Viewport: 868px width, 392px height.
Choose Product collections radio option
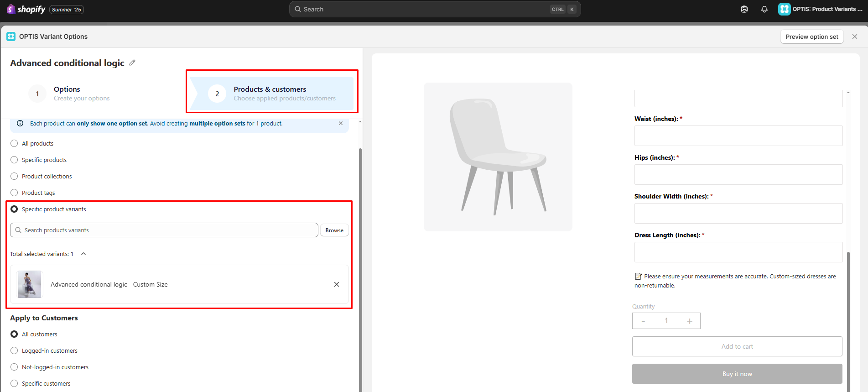click(x=14, y=176)
